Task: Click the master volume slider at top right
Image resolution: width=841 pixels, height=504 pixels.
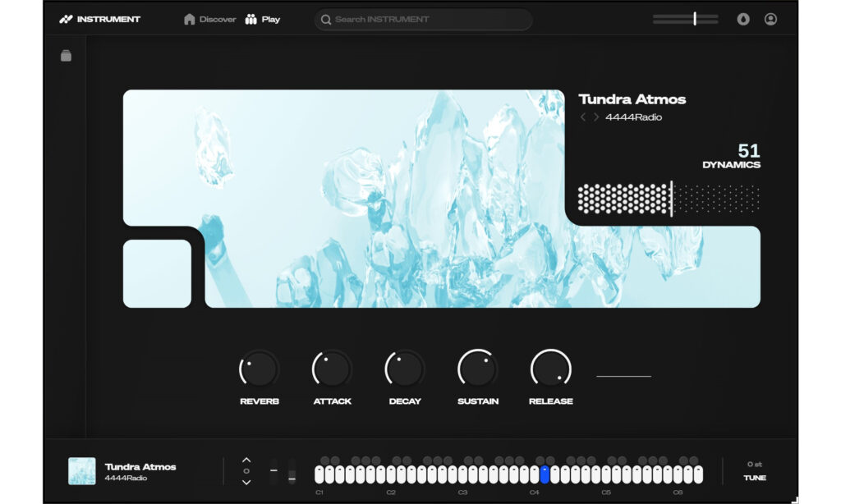Action: click(x=686, y=18)
